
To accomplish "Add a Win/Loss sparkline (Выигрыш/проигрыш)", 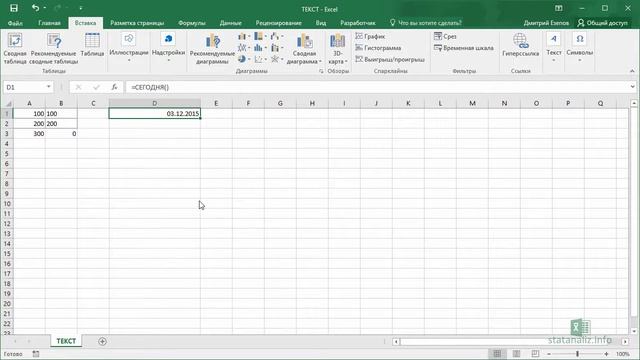I will pos(390,59).
